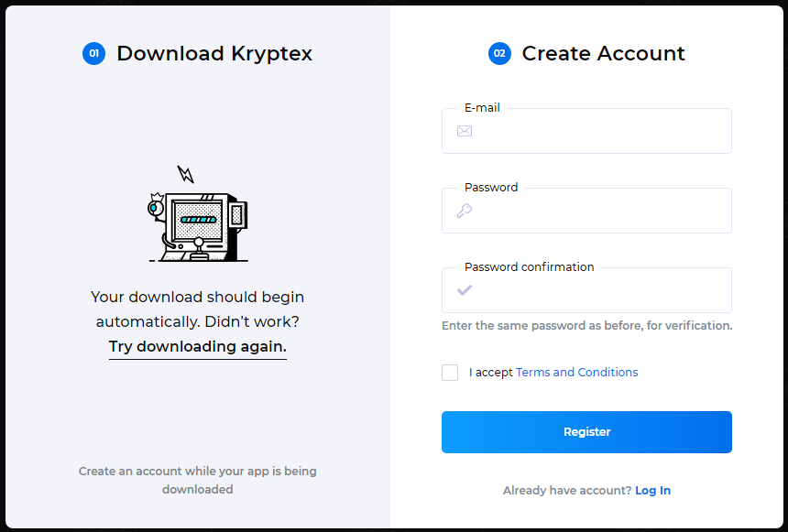Open the Terms and Conditions link
This screenshot has height=532, width=788.
coord(576,373)
